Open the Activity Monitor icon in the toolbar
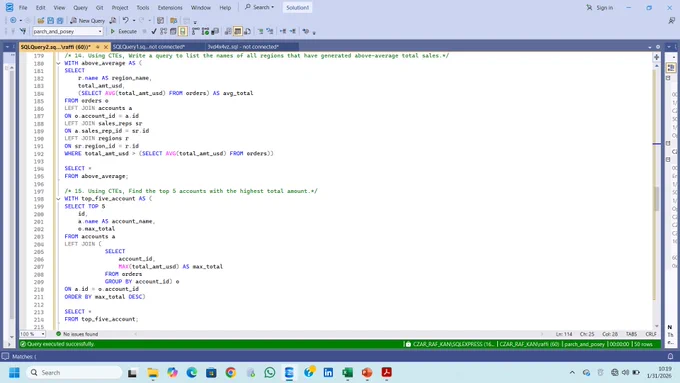Image resolution: width=680 pixels, height=383 pixels. tap(160, 20)
